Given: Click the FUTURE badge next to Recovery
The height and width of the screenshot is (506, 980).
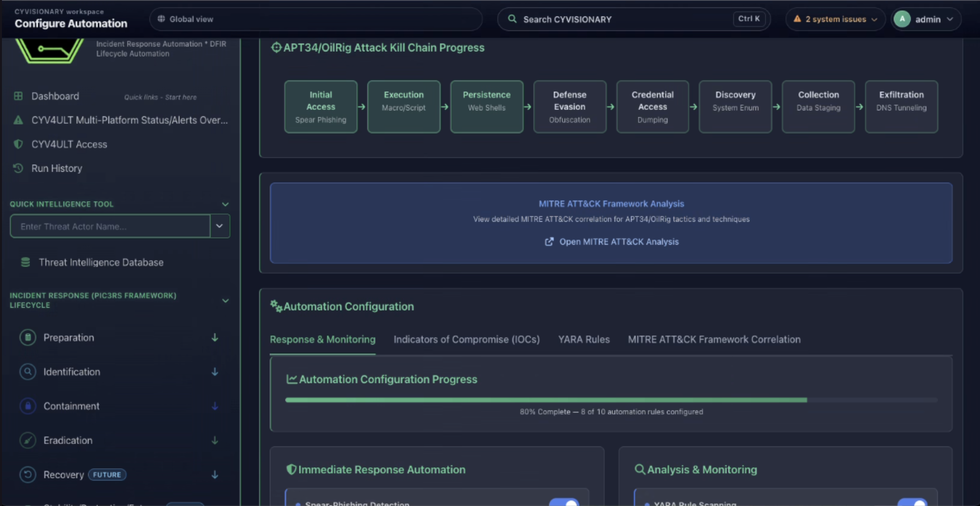Looking at the screenshot, I should [107, 474].
